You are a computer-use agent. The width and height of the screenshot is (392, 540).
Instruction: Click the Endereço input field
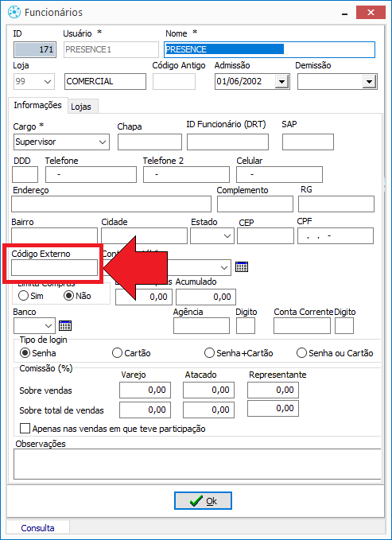[x=111, y=204]
